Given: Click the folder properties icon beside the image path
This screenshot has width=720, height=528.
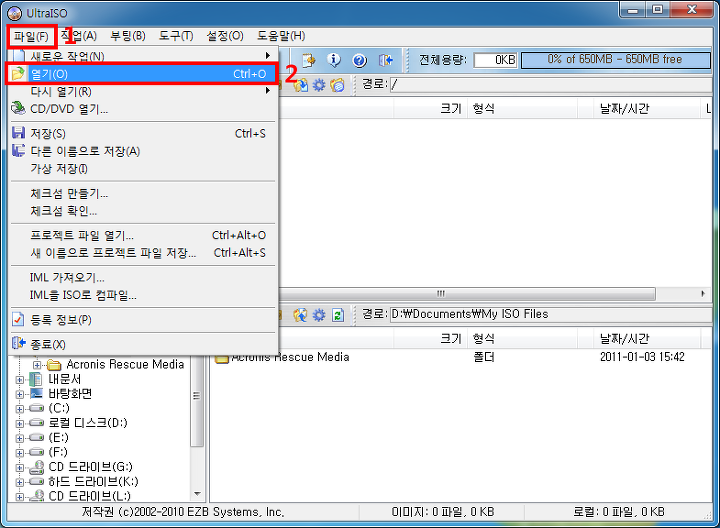Looking at the screenshot, I should pos(338,85).
